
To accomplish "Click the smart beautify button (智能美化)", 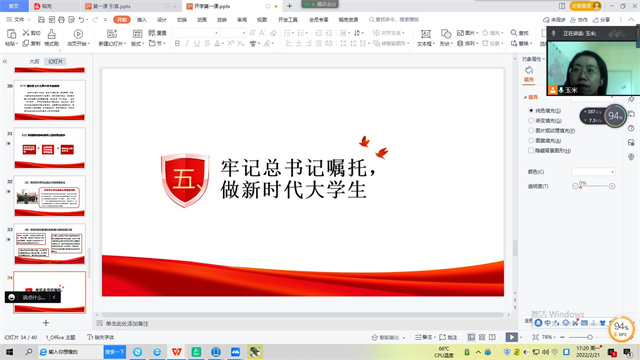I will point(388,337).
